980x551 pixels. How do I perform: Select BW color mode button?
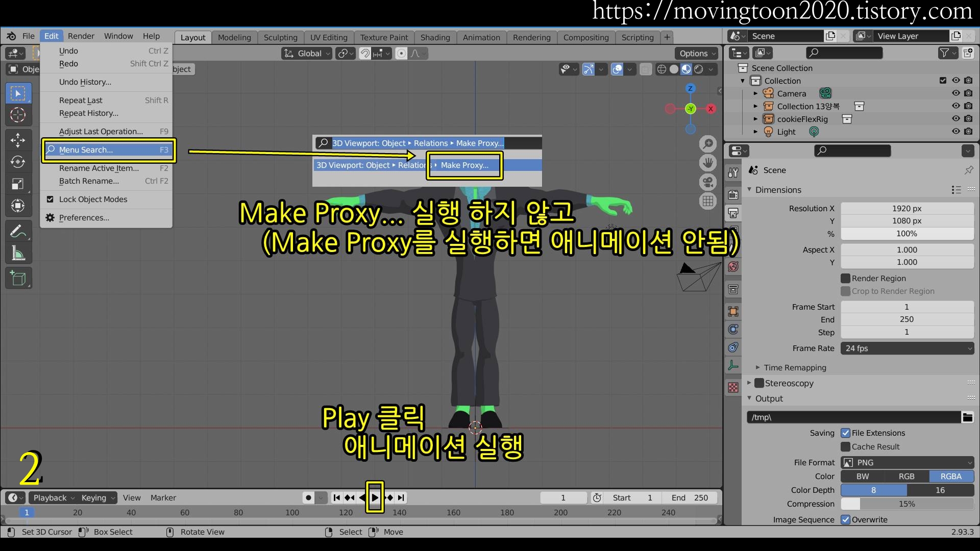[x=863, y=477]
